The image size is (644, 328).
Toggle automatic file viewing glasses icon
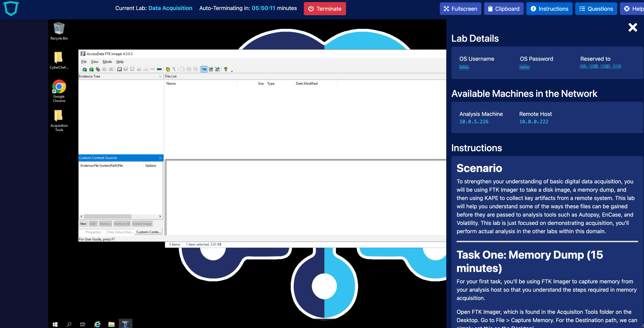click(204, 69)
